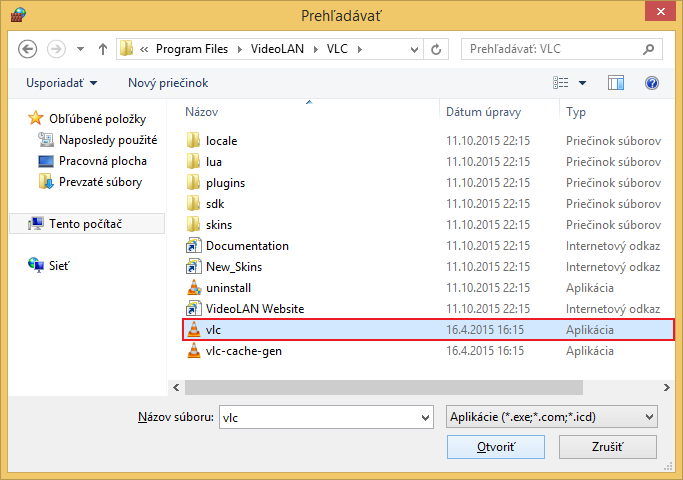Click the '16.4.2015 16:15' date of vlc-cache-gen
683x480 pixels.
click(485, 351)
